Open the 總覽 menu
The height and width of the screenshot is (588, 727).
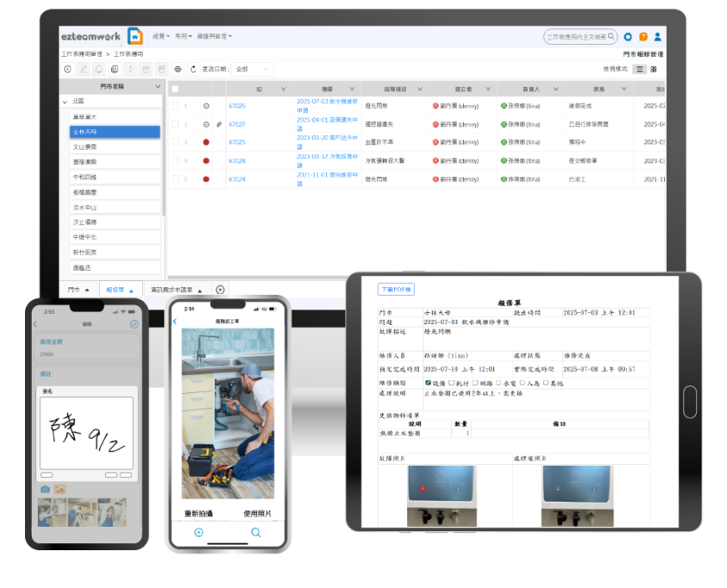[161, 36]
